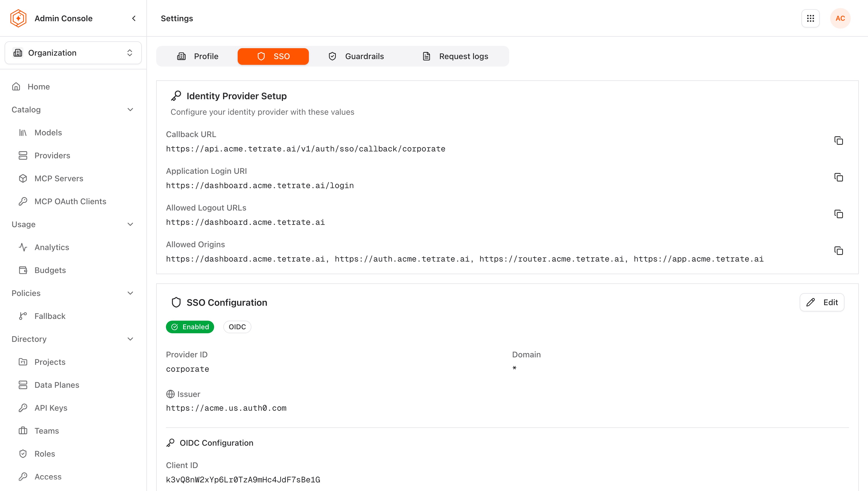Click the Provider ID value corporate
868x491 pixels.
188,369
